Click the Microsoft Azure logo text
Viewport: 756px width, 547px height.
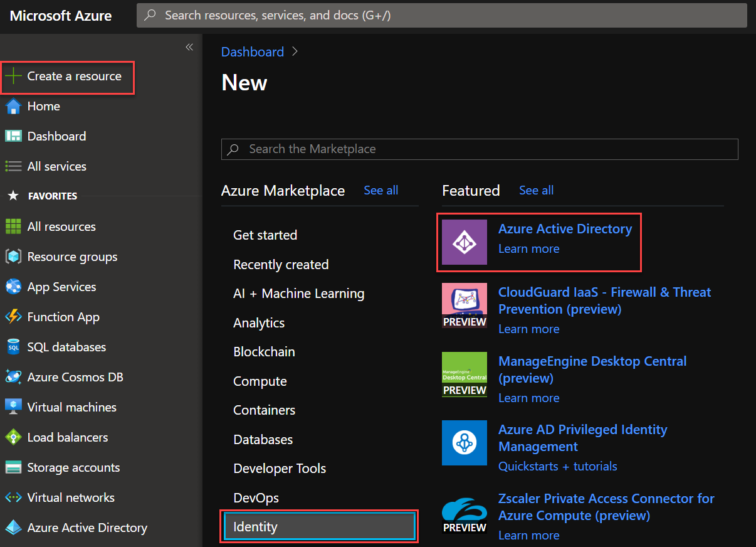(61, 16)
